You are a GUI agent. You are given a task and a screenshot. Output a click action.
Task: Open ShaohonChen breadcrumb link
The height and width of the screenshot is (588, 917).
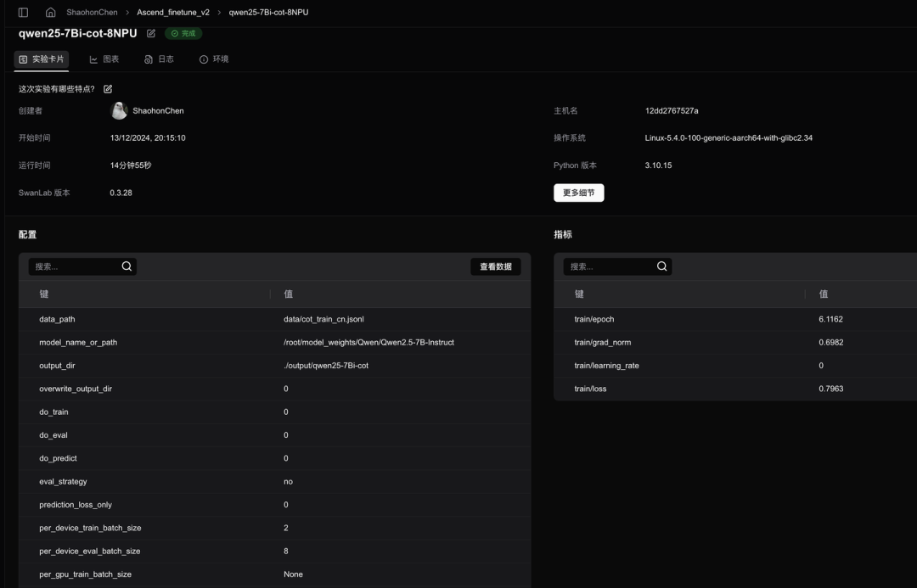pyautogui.click(x=92, y=12)
